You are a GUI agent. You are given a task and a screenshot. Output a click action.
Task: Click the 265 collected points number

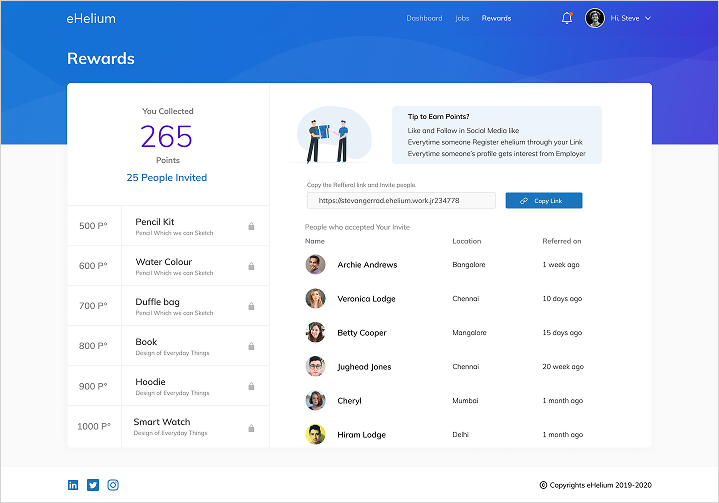pos(166,137)
